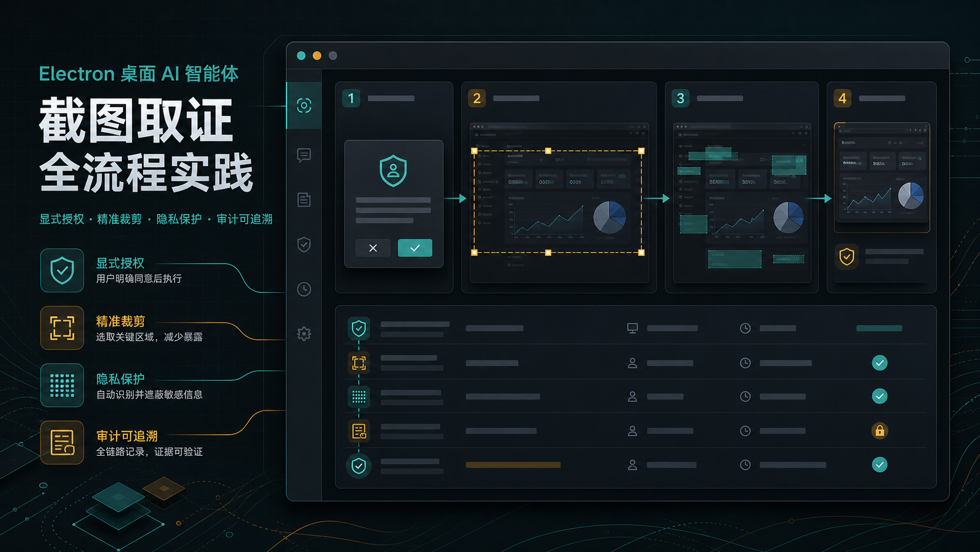The width and height of the screenshot is (980, 552).
Task: Open the chat message icon in sidebar
Action: tap(304, 155)
